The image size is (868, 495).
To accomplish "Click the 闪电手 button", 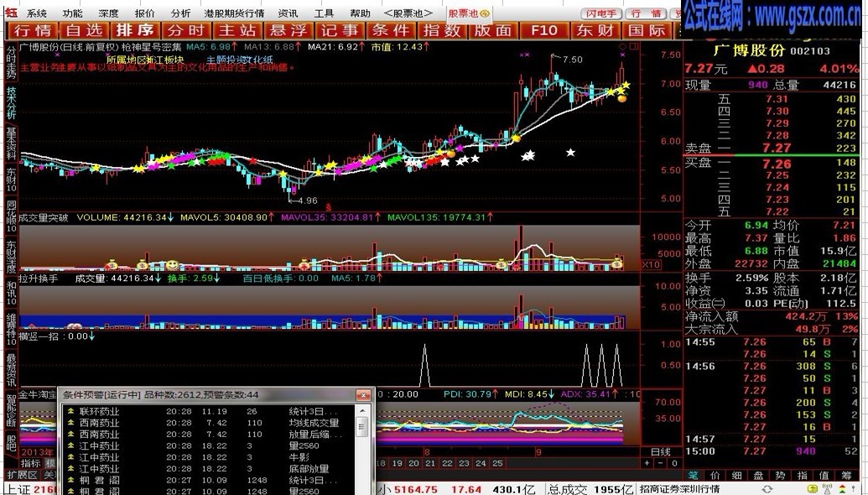I will coord(601,13).
